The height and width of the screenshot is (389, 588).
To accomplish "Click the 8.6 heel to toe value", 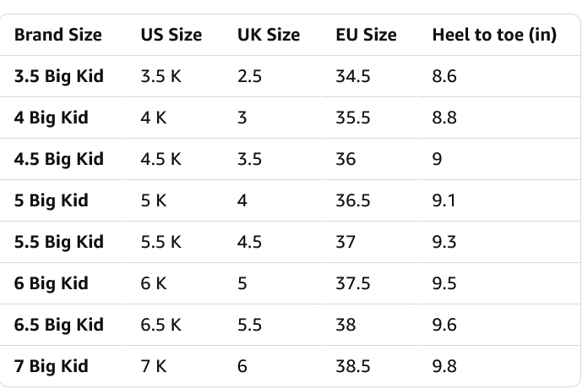I will click(x=444, y=76).
